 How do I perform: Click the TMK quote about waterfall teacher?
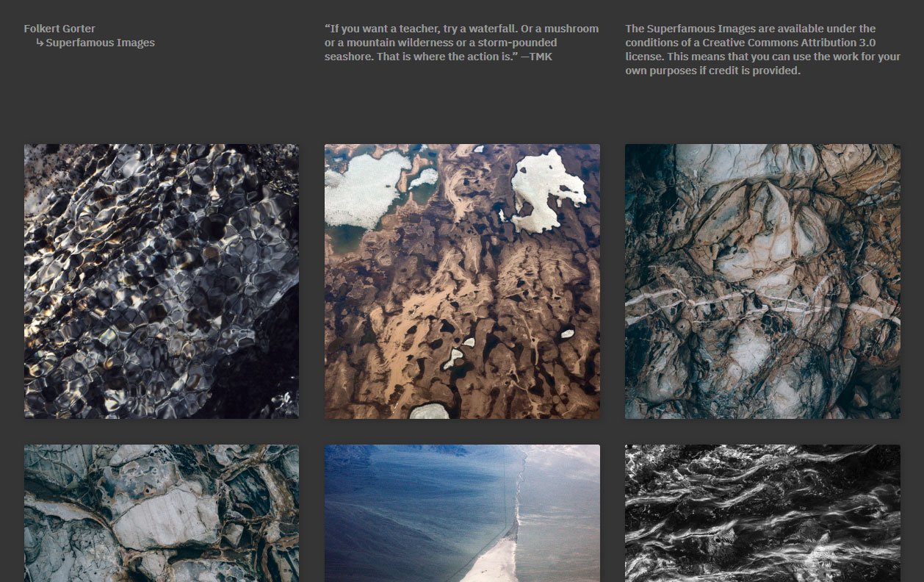pos(462,43)
